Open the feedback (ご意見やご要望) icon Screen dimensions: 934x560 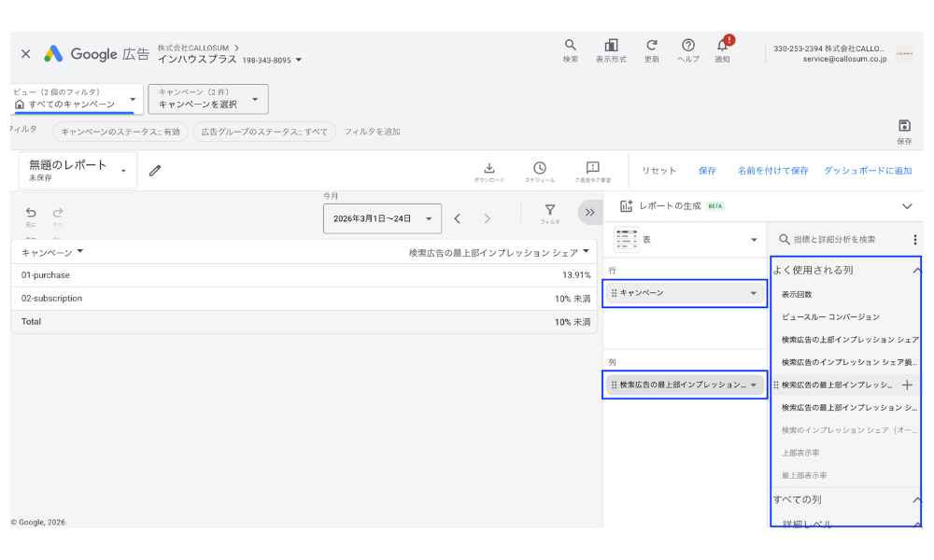click(593, 172)
